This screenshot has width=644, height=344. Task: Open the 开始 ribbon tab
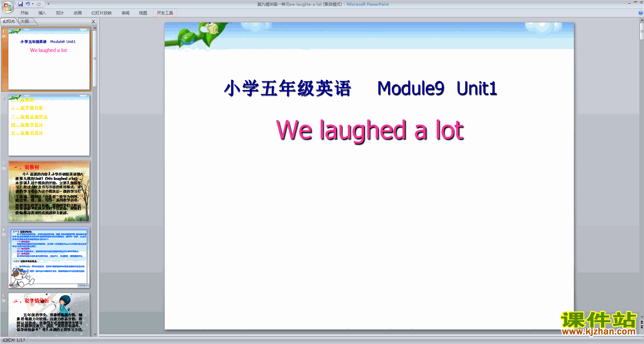click(24, 13)
